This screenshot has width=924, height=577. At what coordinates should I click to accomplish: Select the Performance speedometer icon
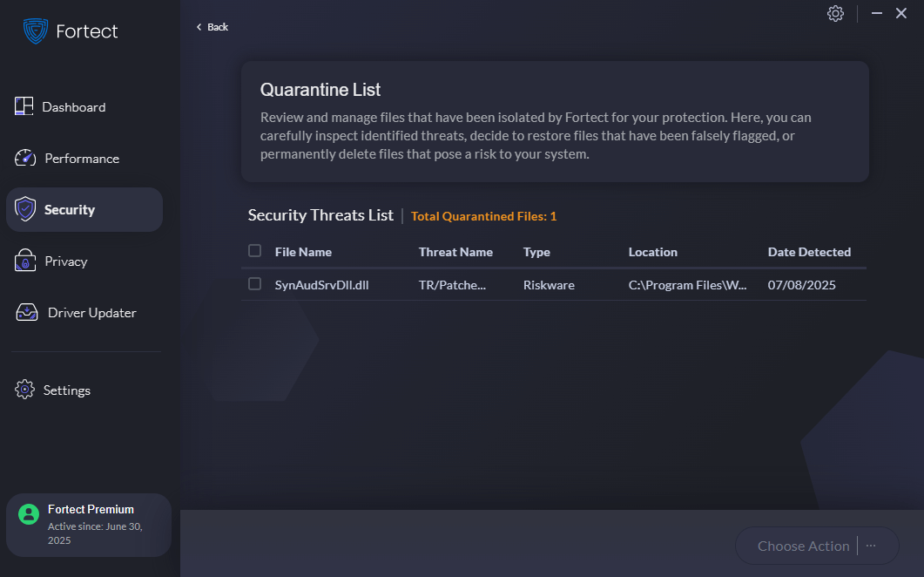point(24,158)
